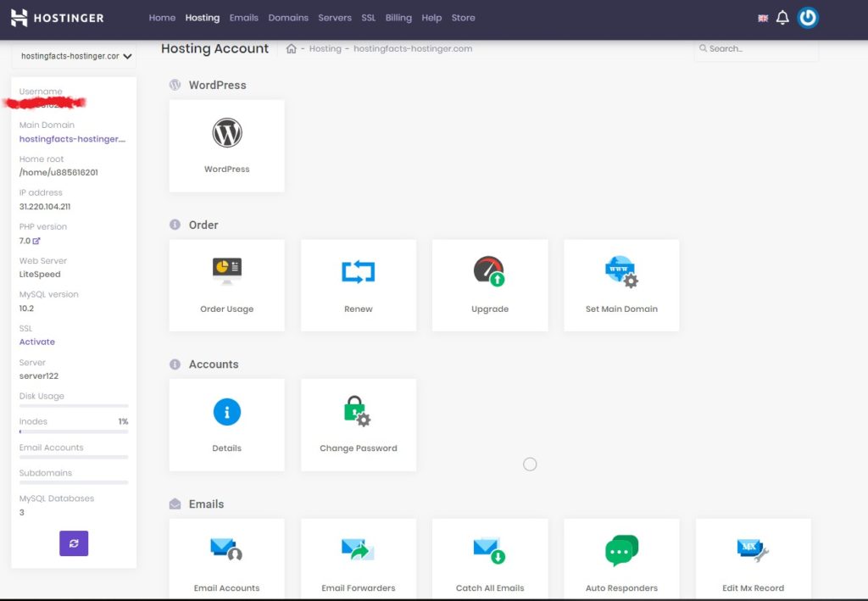Focus the Search input field
The height and width of the screenshot is (601, 868).
pos(756,48)
